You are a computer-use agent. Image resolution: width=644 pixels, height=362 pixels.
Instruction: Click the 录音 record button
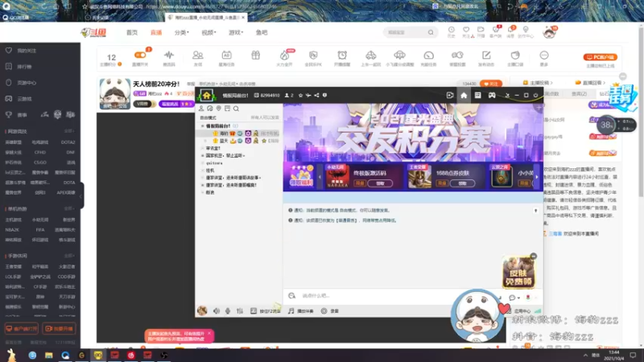coord(330,311)
